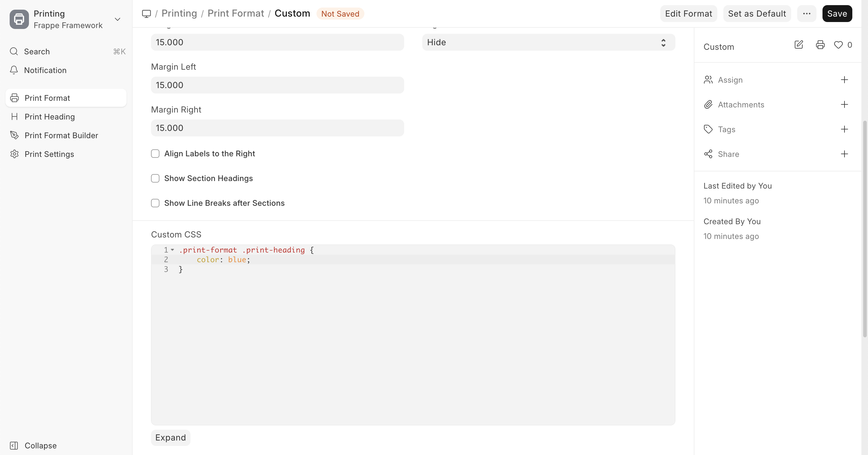
Task: Click into the Margin Left field
Action: (277, 85)
